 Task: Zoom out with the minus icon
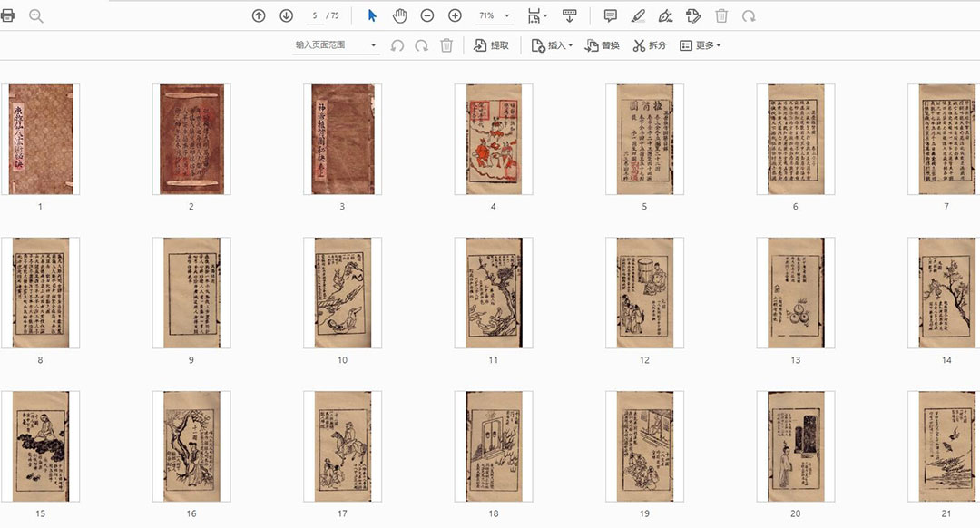(x=427, y=15)
